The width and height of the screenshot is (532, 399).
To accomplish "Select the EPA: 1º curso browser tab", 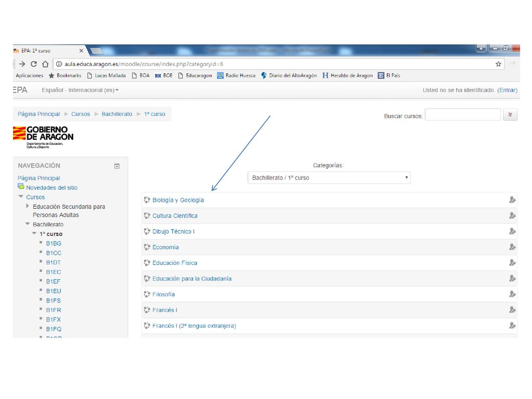I will 49,50.
